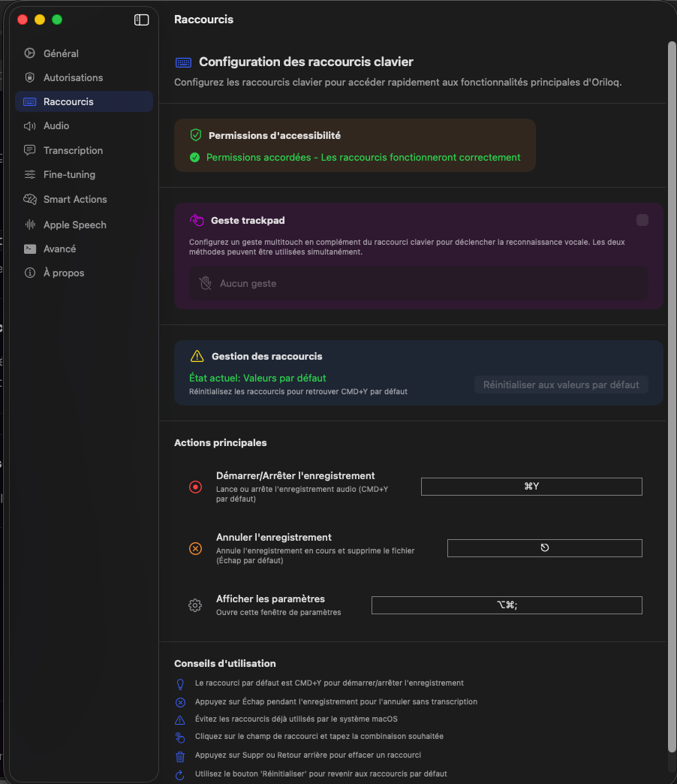Click Réinitialiser aux valeurs par défaut button

(561, 384)
